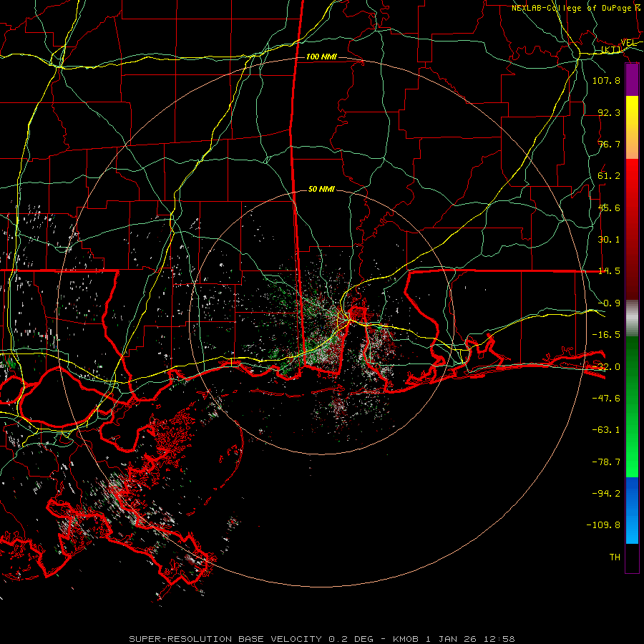
Task: Select the -94.2 velocity scale value
Action: point(606,494)
